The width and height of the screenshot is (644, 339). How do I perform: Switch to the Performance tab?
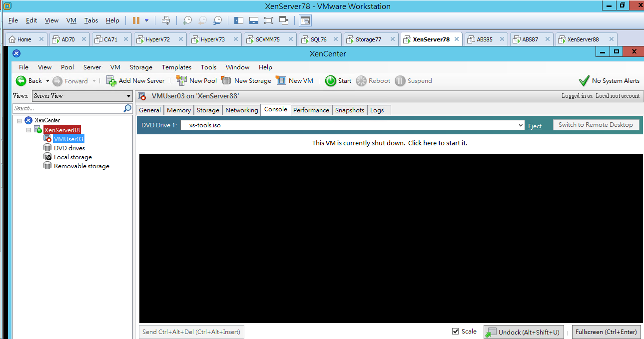pos(311,110)
